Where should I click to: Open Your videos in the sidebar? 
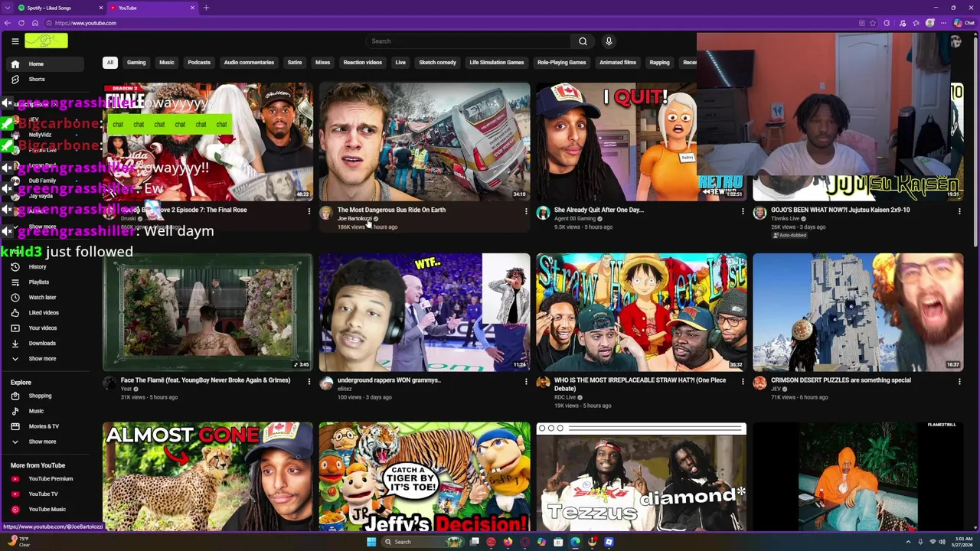[x=44, y=328]
